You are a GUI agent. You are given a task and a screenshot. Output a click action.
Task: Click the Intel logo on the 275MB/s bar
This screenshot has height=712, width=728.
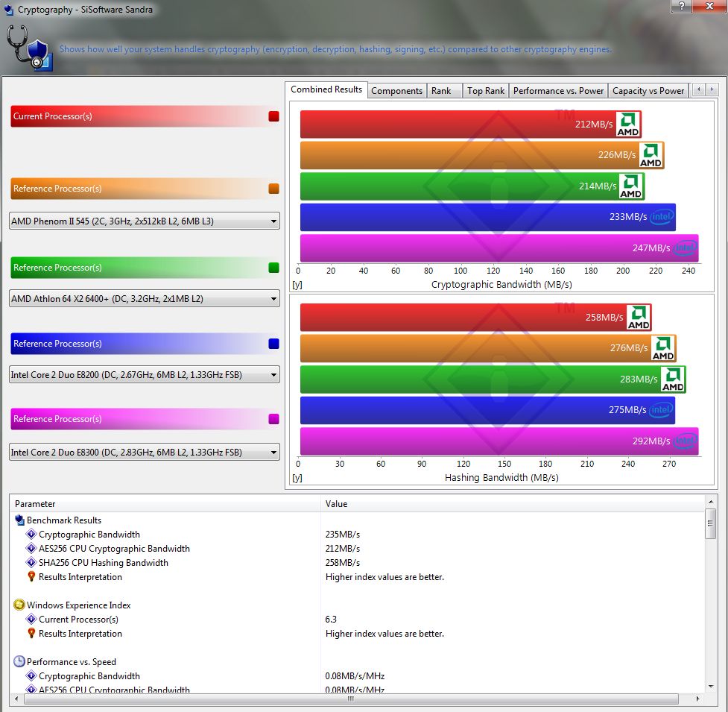tap(661, 409)
